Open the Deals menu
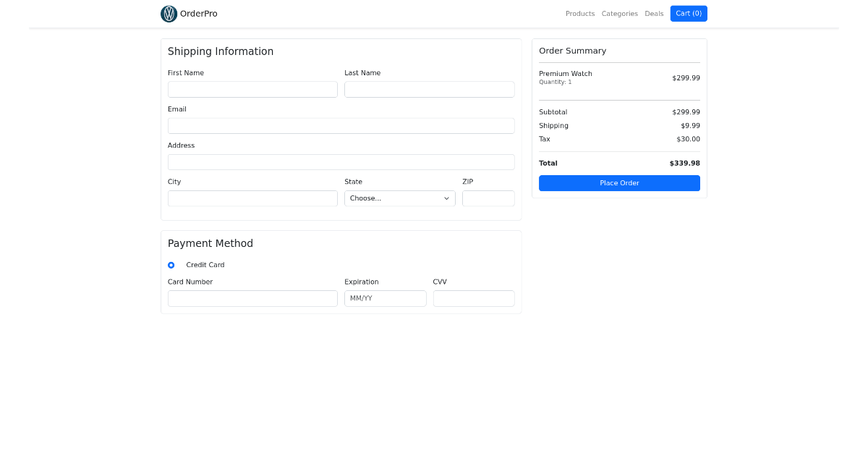868x456 pixels. pyautogui.click(x=654, y=13)
